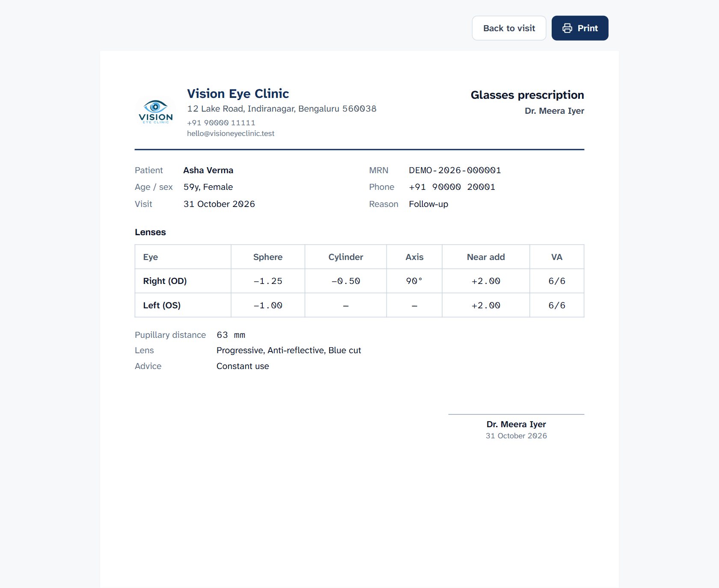Viewport: 719px width, 588px height.
Task: Click the Sphere column header
Action: pyautogui.click(x=268, y=257)
